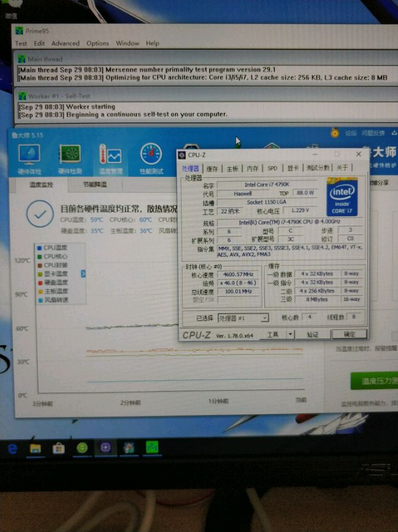Click the CPU name field Intel Core i7 4790K

(267, 184)
